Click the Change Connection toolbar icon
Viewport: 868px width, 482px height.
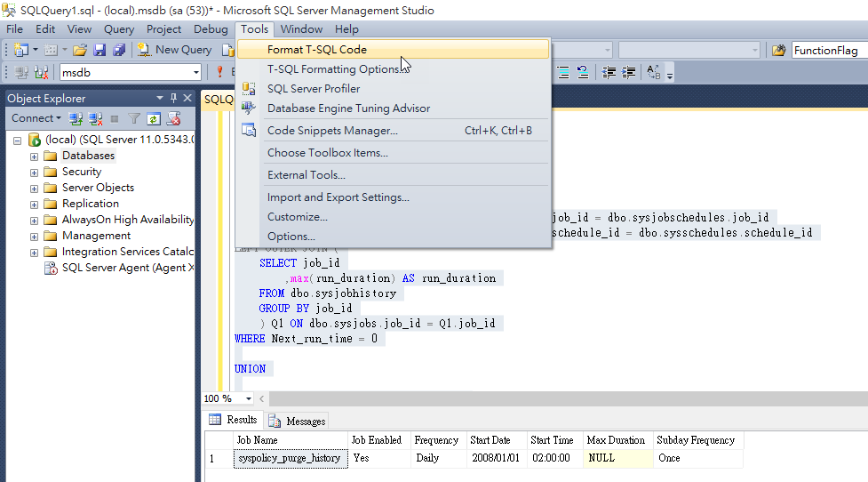tap(41, 73)
